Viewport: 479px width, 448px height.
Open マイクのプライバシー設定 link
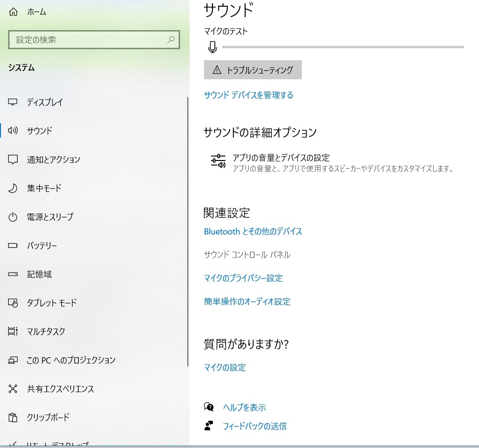pos(243,278)
